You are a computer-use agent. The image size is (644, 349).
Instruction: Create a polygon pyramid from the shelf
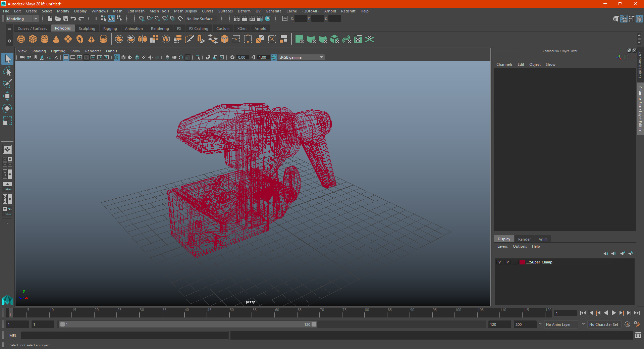click(x=92, y=39)
